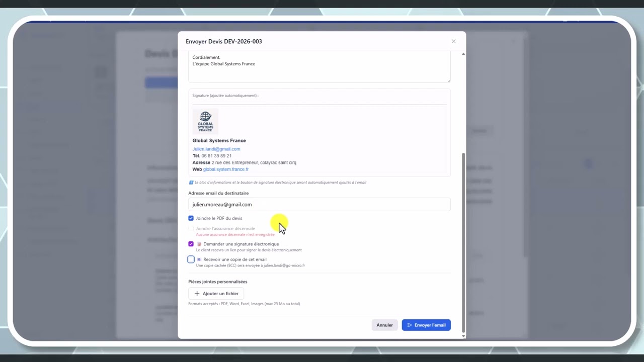The image size is (644, 362).
Task: Click the scrollbar down arrow in dialog
Action: (463, 336)
